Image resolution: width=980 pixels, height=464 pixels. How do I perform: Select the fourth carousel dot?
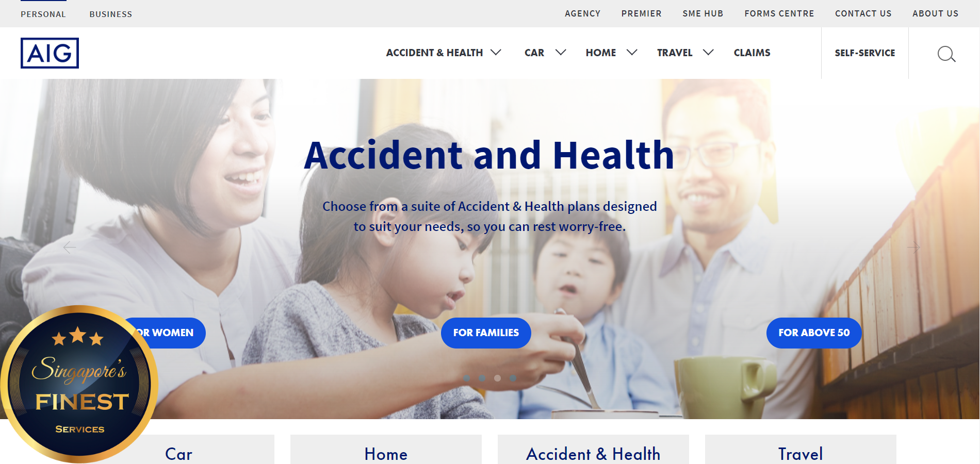(x=513, y=378)
